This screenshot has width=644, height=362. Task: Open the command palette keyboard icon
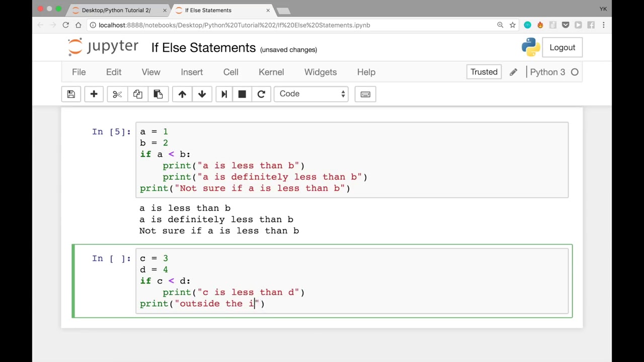(x=365, y=94)
